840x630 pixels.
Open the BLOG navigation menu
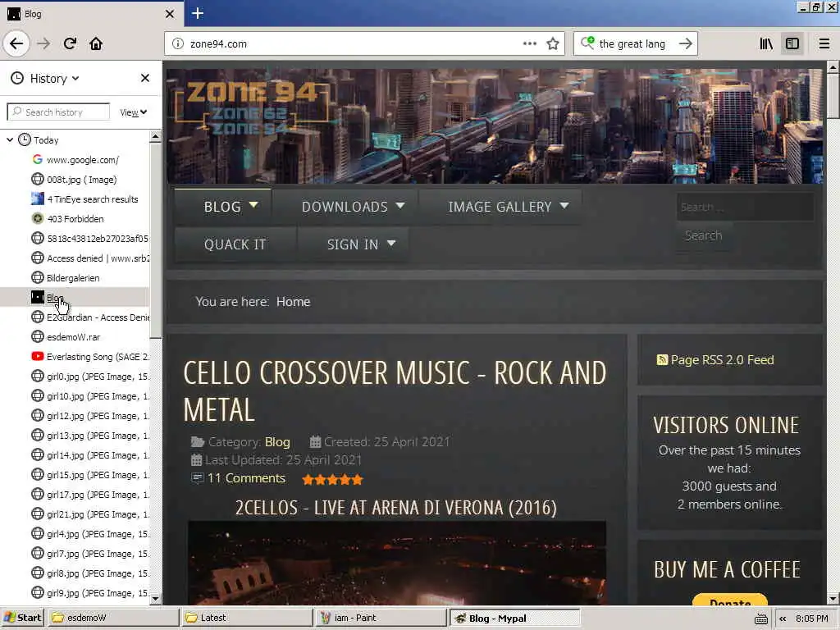(x=223, y=207)
